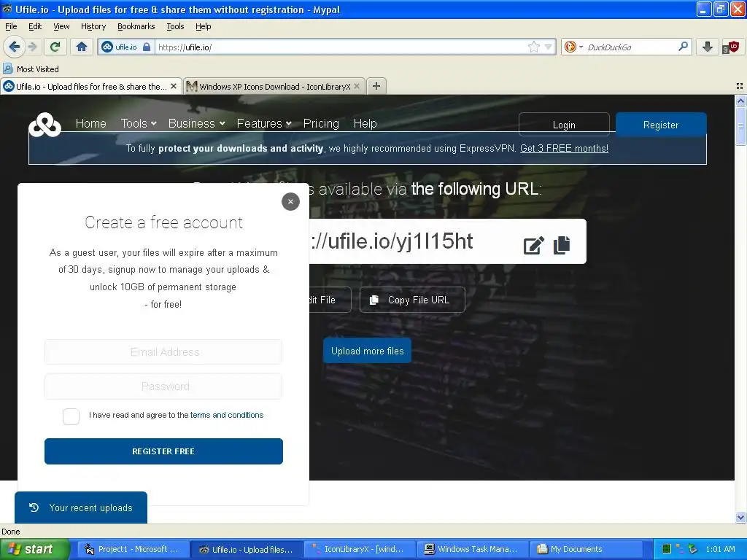Click the ufile.io site identity icon

click(107, 47)
